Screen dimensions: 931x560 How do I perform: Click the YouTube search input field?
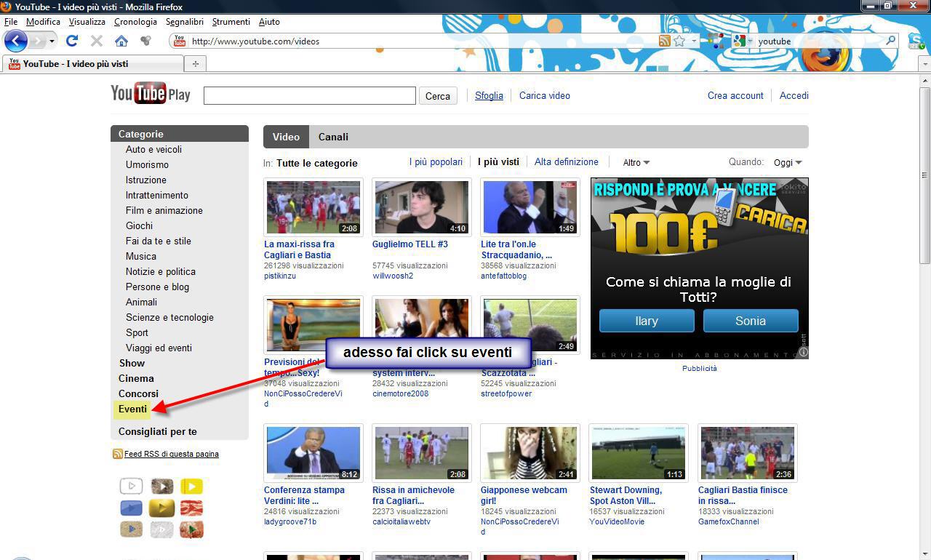(x=310, y=95)
